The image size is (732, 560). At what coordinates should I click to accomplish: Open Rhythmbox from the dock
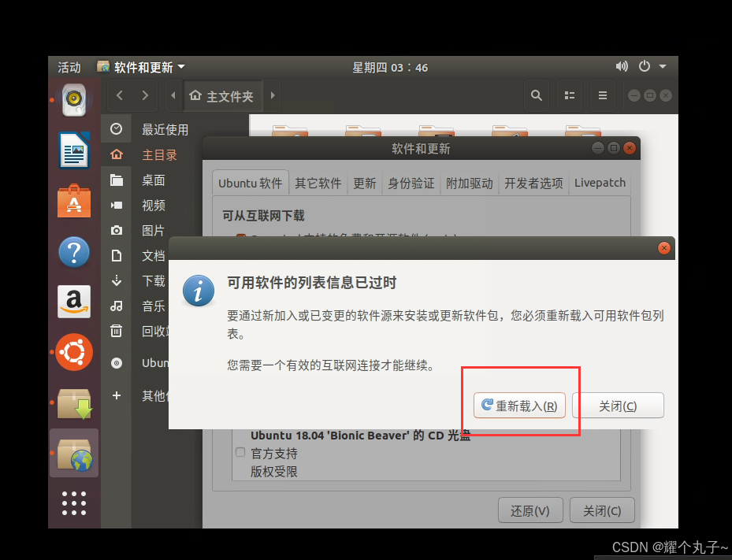[74, 100]
